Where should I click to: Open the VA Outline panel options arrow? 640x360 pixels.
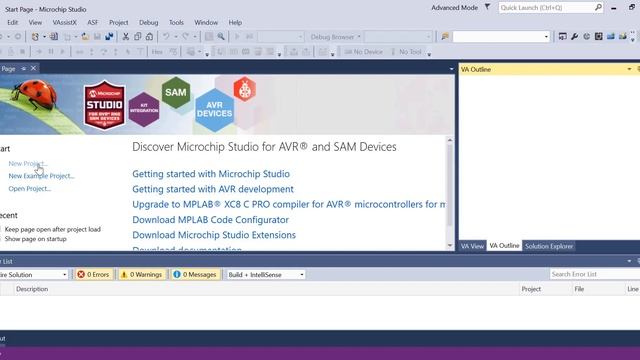coord(629,69)
